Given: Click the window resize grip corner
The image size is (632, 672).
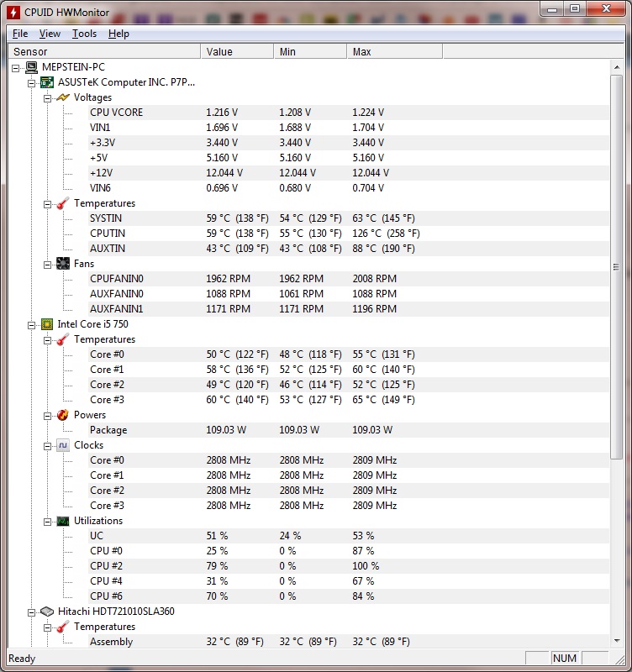Looking at the screenshot, I should pos(619,659).
